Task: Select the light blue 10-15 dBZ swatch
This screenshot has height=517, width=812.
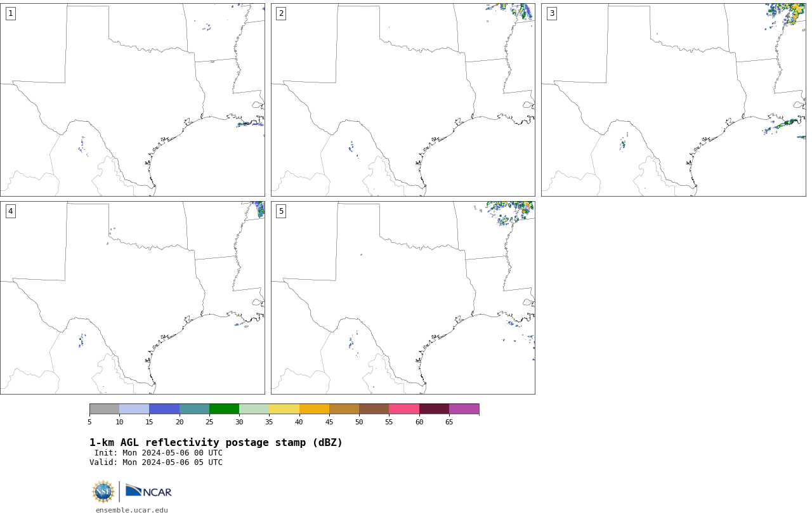Action: (134, 409)
